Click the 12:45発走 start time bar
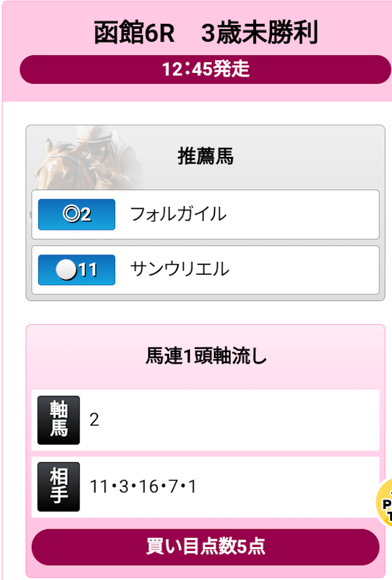 pos(205,69)
